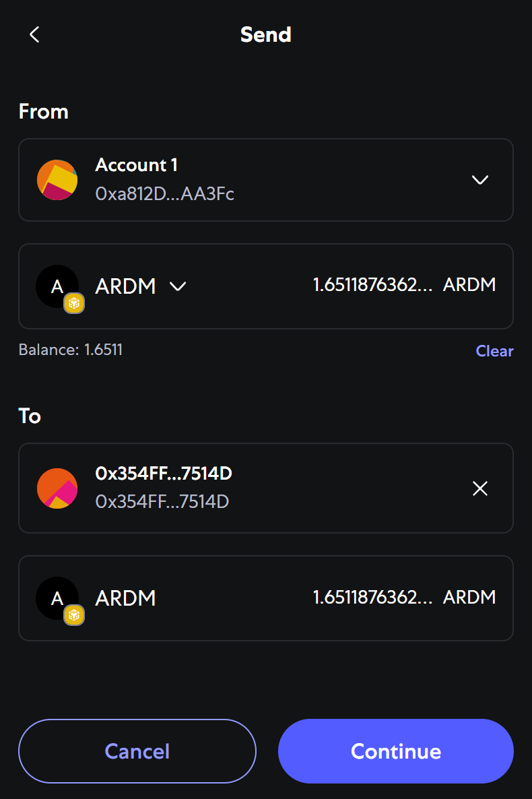Click the sender address 0xa812D...AA3Fc
The height and width of the screenshot is (799, 532).
coord(165,194)
